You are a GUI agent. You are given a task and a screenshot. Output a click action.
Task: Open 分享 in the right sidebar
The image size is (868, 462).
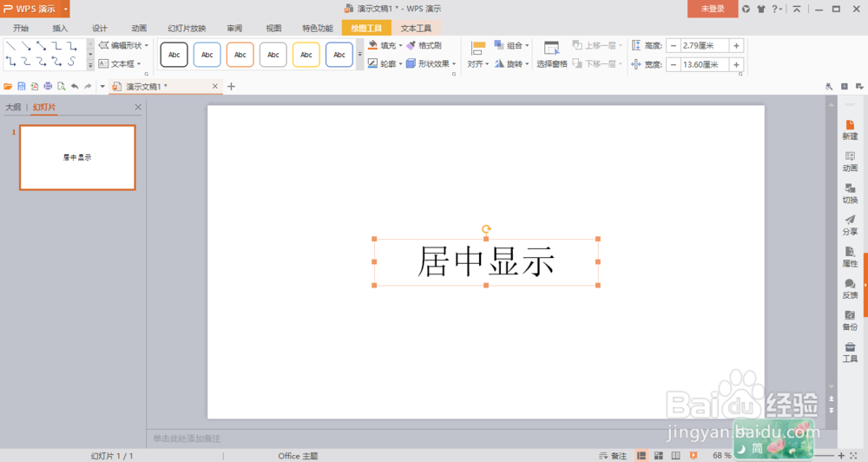coord(851,226)
